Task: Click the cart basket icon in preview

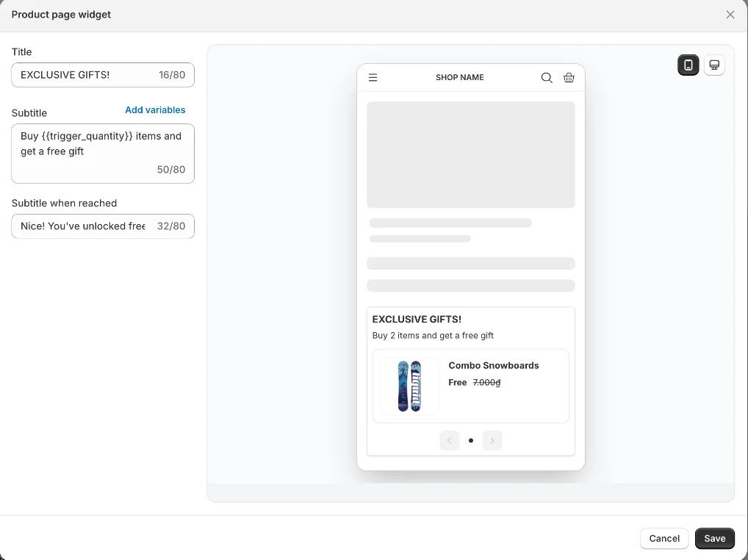Action: [569, 77]
